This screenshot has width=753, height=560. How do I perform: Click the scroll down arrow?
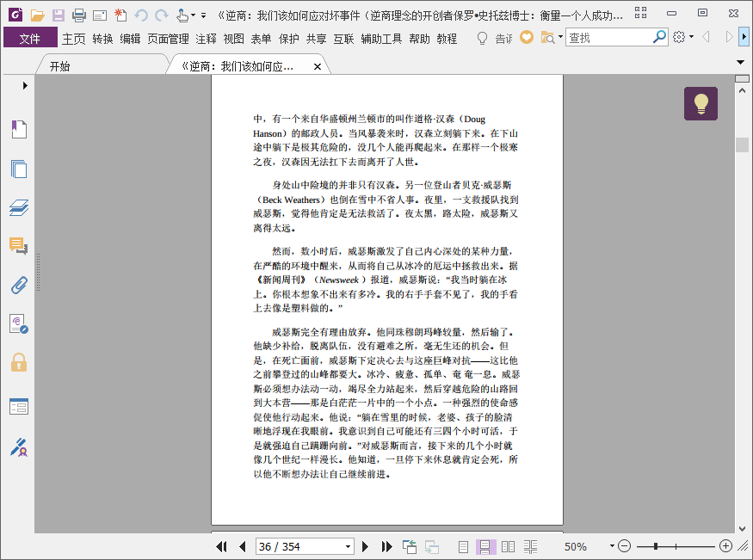pos(742,528)
